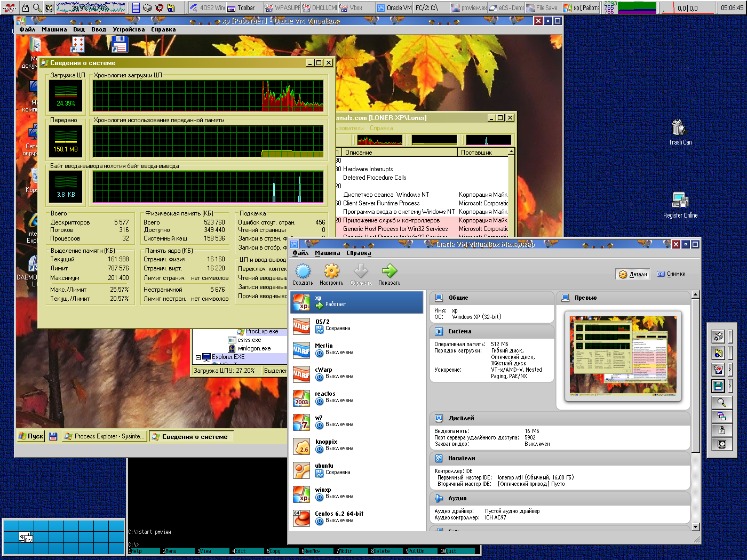Screen dimensions: 747x560
Task: Click Process Explorer taskbar button in XP
Action: [x=104, y=436]
